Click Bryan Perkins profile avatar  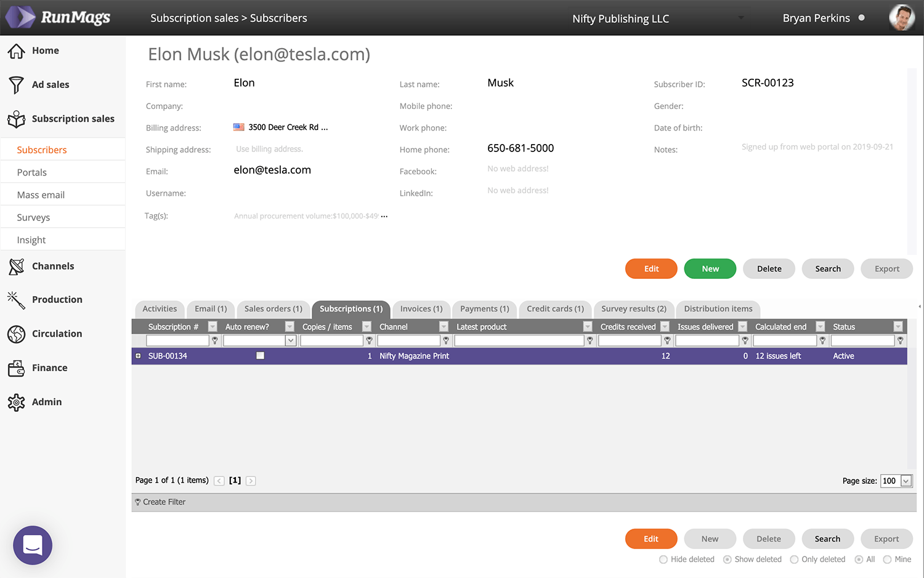pyautogui.click(x=902, y=18)
